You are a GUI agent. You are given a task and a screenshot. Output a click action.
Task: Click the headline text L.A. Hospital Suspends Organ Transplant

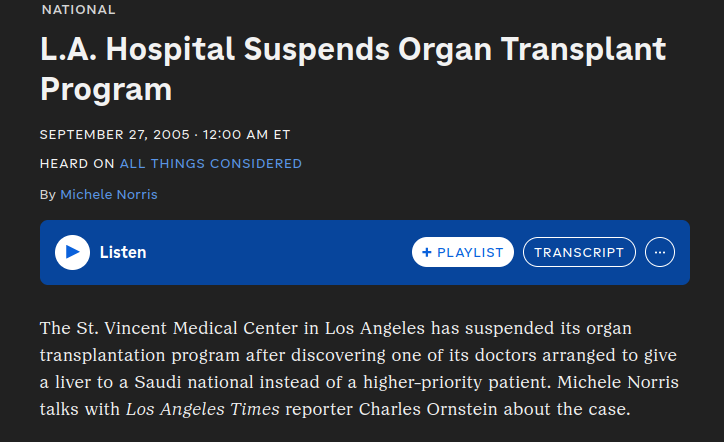tap(353, 49)
